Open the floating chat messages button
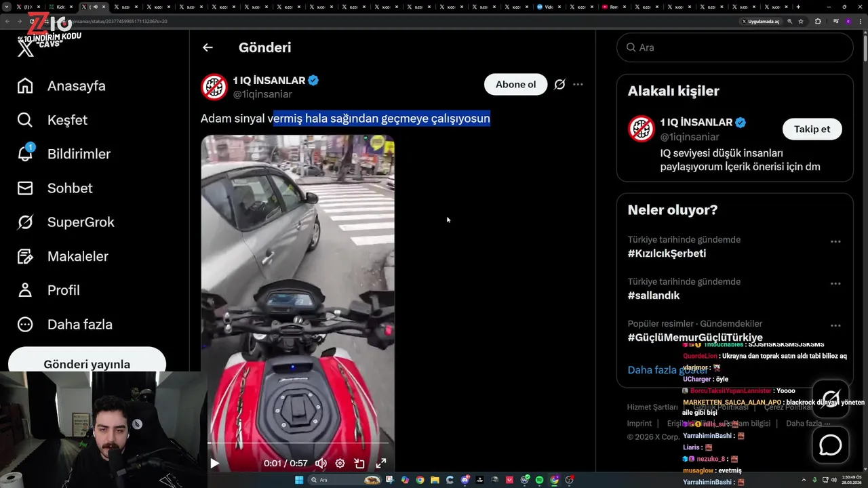The image size is (868, 488). coord(831,445)
